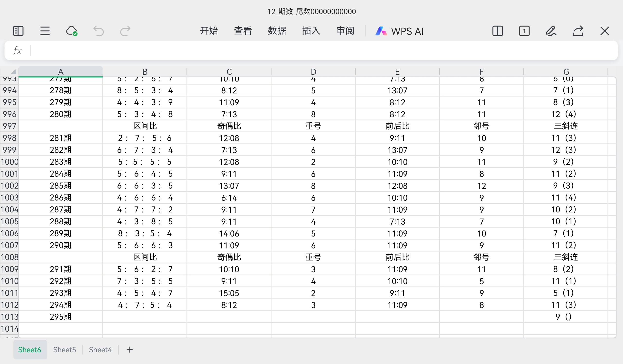Open the share icon
The image size is (623, 364).
pos(578,31)
